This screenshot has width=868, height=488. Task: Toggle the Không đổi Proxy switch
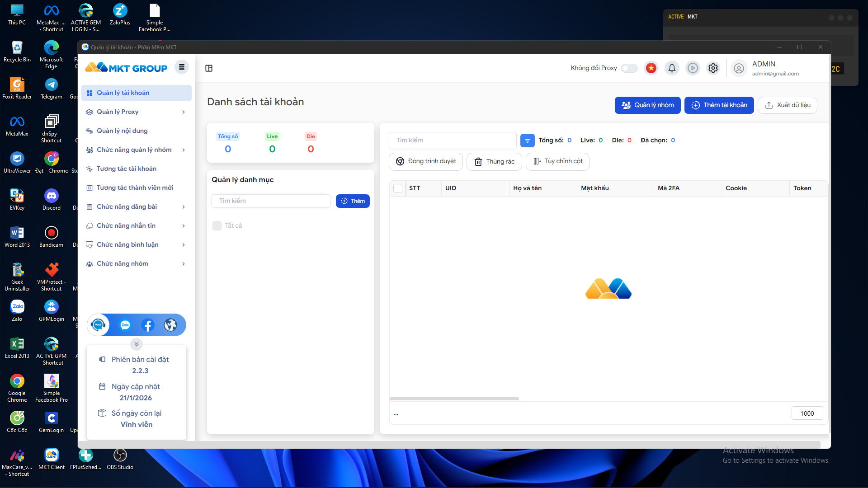click(x=629, y=68)
